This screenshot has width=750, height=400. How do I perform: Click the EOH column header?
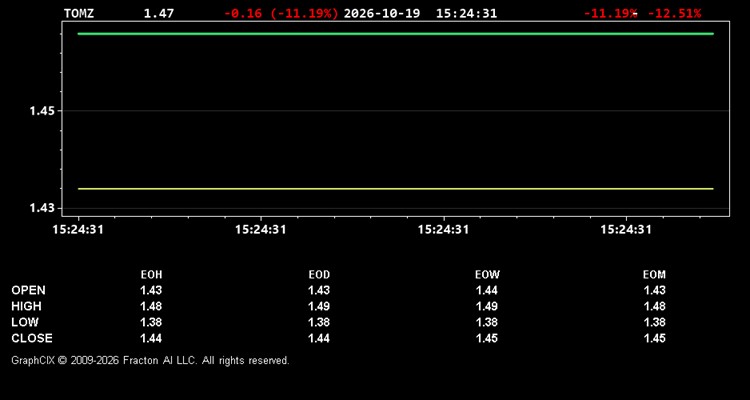(x=151, y=275)
